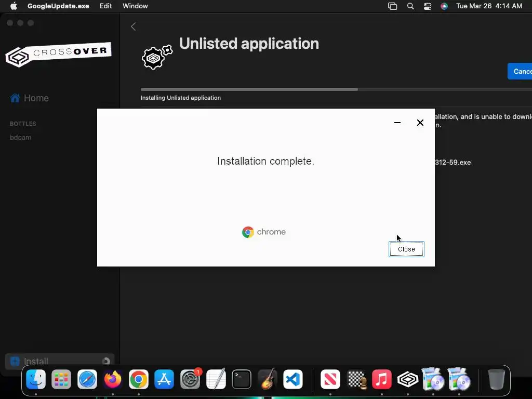This screenshot has width=532, height=399.
Task: Open Chess from the Dock
Action: 356,379
